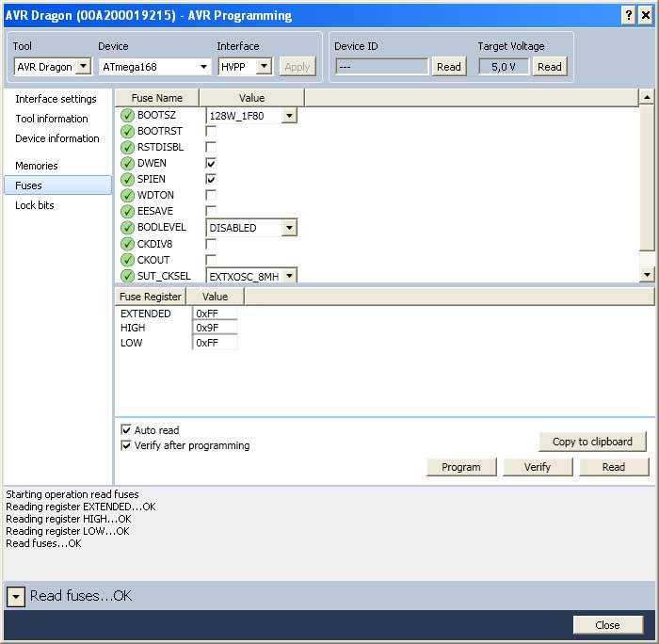Click the Fuse Name column header
This screenshot has width=659, height=644.
(x=157, y=98)
